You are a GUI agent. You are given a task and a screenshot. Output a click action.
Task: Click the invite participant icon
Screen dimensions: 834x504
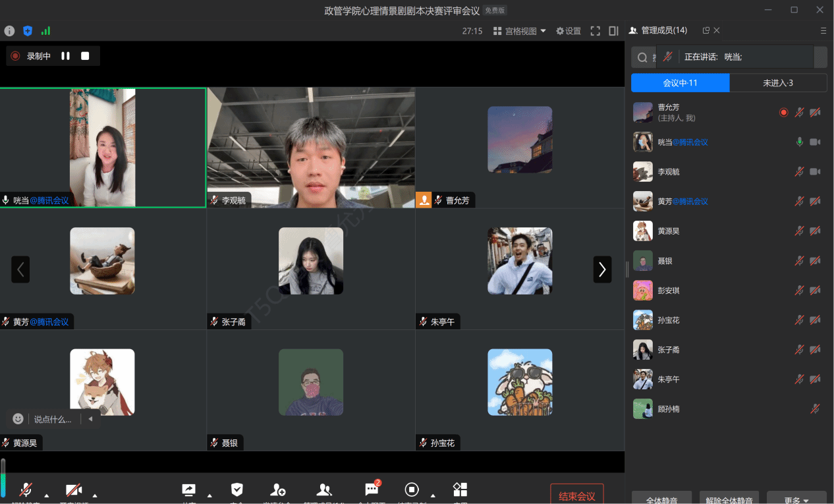tap(278, 490)
